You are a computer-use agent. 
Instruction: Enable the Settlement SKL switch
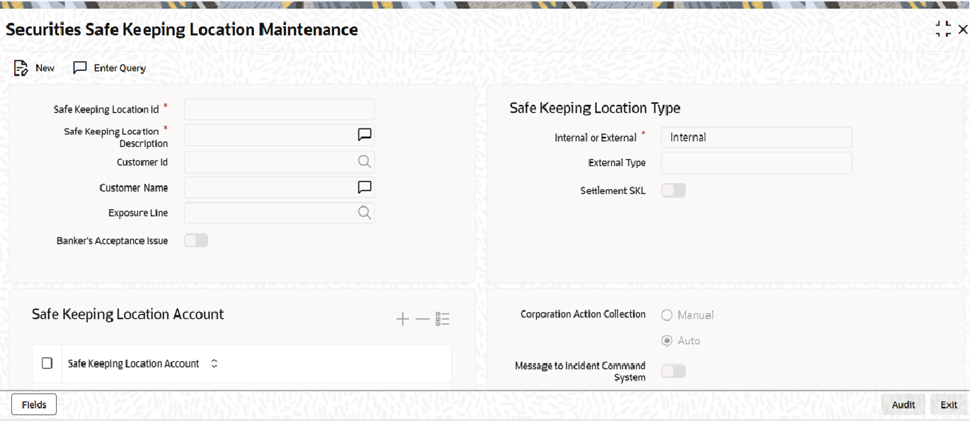coord(673,190)
